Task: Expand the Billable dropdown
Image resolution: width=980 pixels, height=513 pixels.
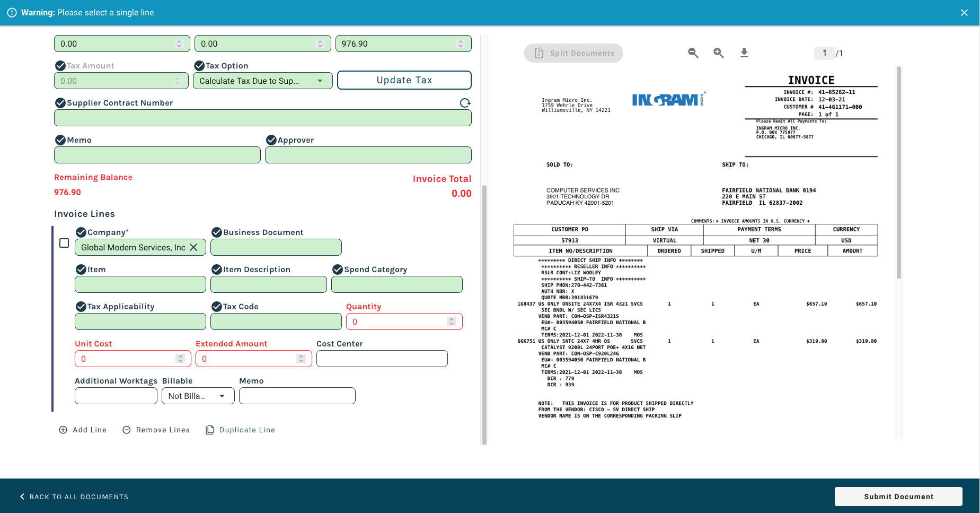Action: [x=222, y=396]
